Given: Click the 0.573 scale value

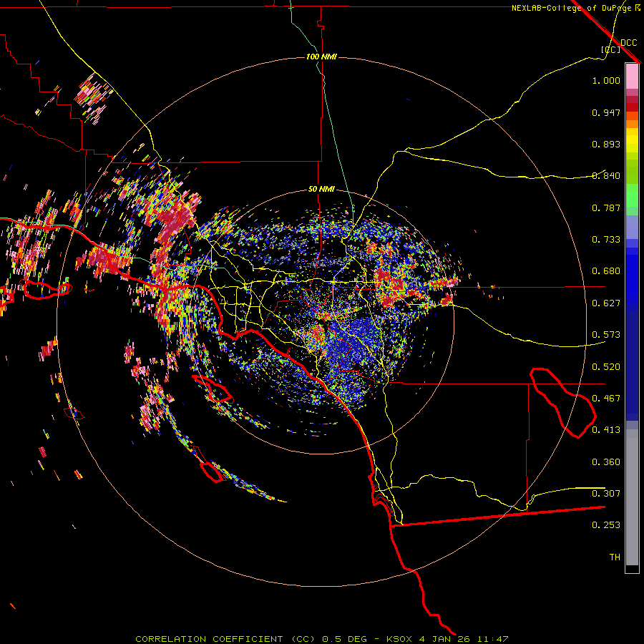Looking at the screenshot, I should coord(606,335).
